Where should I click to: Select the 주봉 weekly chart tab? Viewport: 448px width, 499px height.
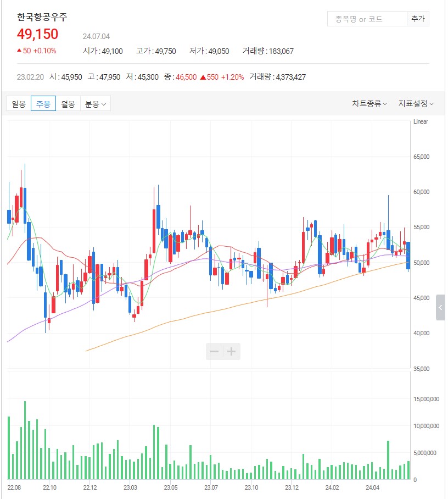(x=43, y=104)
